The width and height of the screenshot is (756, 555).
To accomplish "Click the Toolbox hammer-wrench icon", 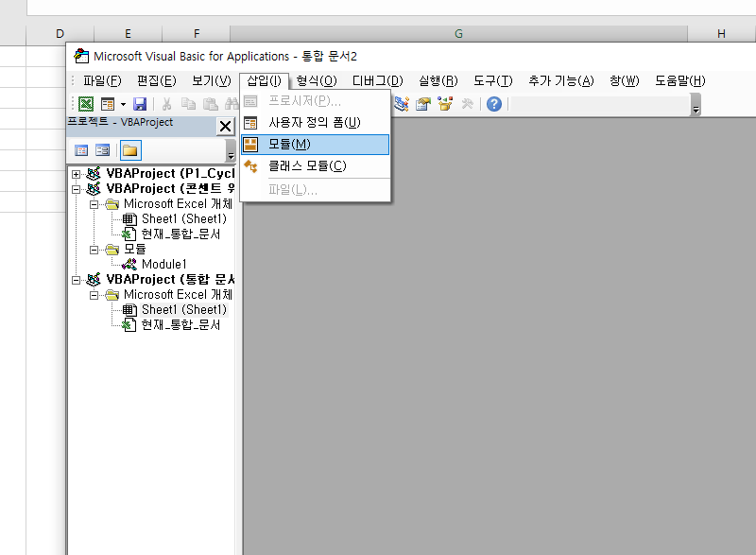I will [x=467, y=104].
